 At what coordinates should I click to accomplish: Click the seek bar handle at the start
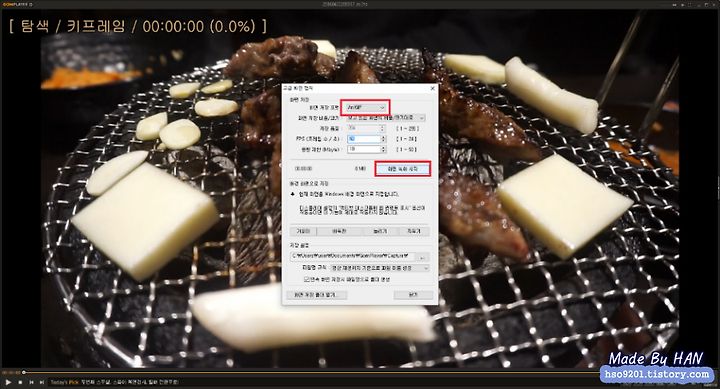[24, 372]
